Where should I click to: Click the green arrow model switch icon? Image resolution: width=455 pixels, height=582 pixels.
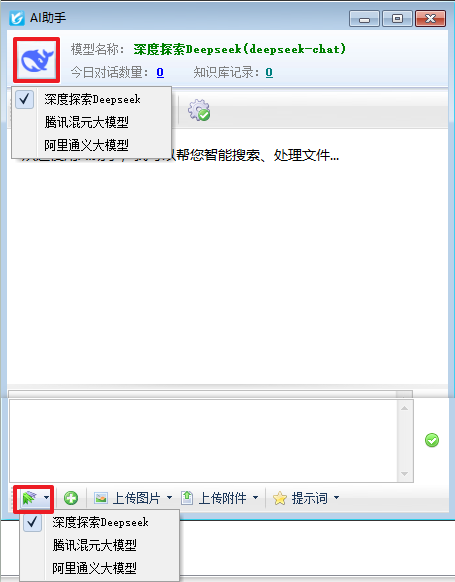pyautogui.click(x=30, y=498)
